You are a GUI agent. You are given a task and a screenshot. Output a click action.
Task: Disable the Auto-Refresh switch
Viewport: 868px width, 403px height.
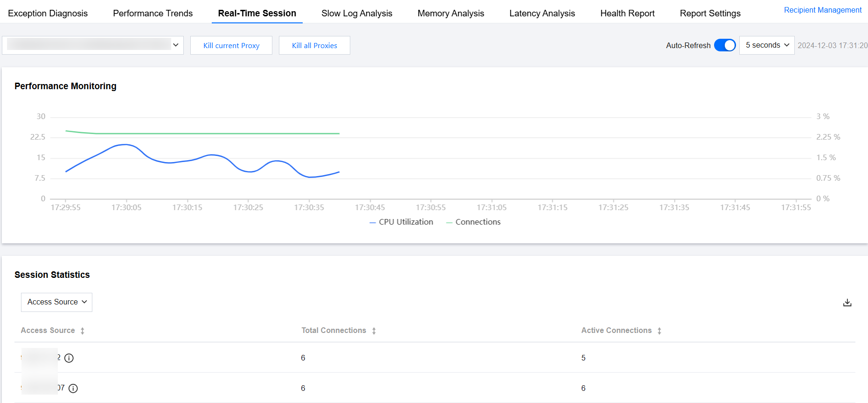click(x=724, y=45)
